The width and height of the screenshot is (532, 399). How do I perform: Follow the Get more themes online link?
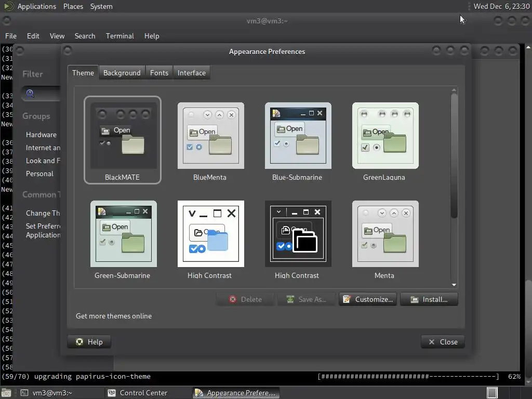click(114, 316)
